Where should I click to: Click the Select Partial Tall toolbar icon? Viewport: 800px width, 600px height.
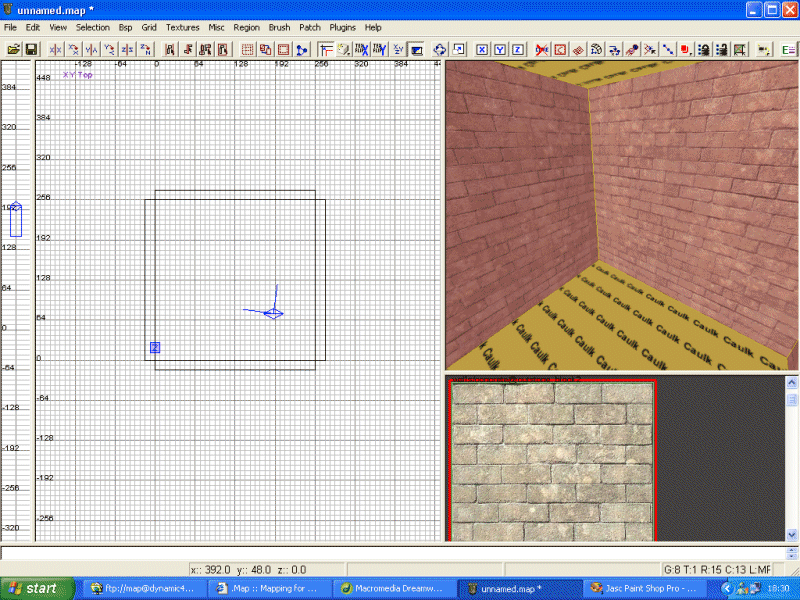206,49
